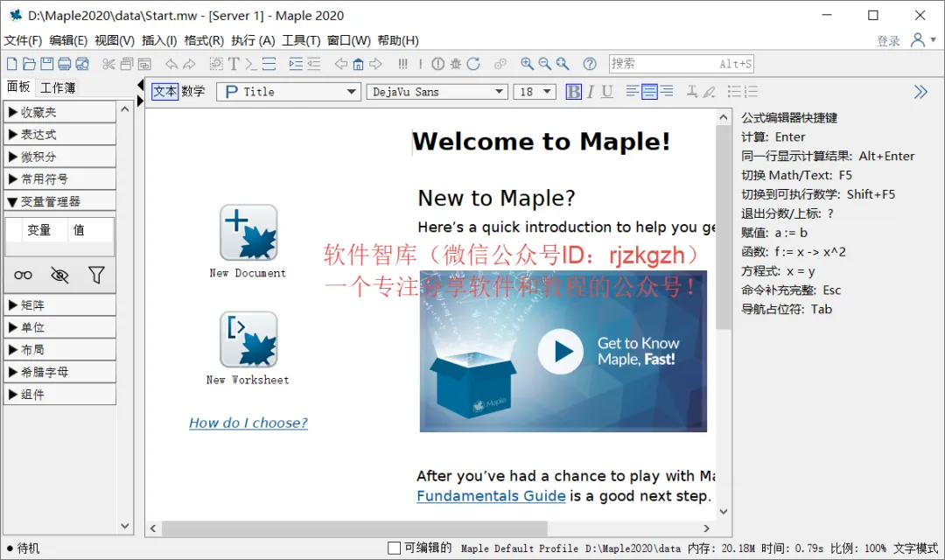Viewport: 945px width, 560px height.
Task: Restart Maple server circular arrow icon
Action: pyautogui.click(x=473, y=64)
